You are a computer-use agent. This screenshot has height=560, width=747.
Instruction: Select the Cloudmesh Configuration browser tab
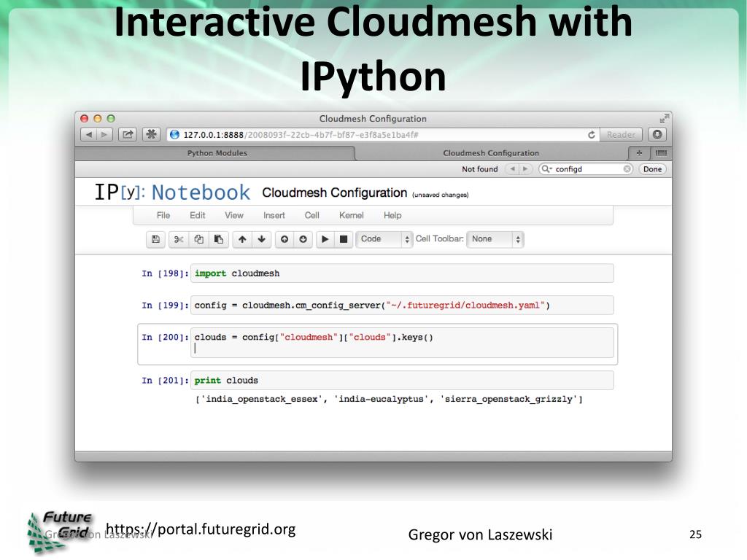(491, 153)
